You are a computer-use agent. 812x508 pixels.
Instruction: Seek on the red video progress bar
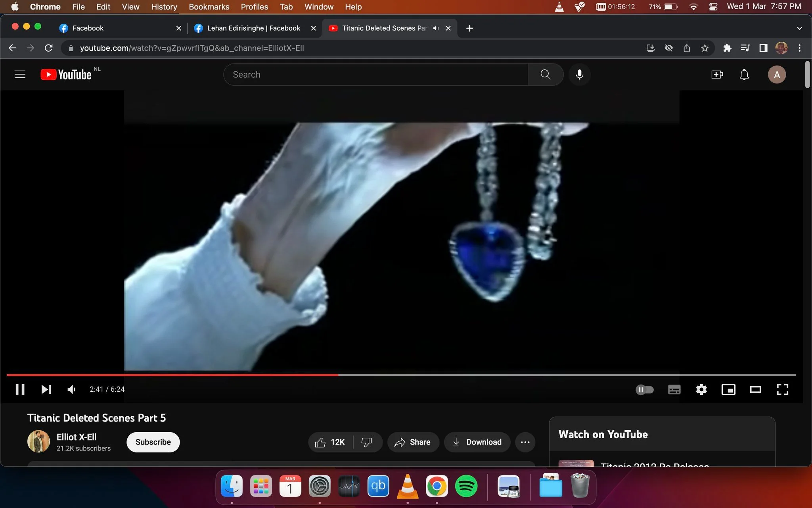pyautogui.click(x=172, y=375)
